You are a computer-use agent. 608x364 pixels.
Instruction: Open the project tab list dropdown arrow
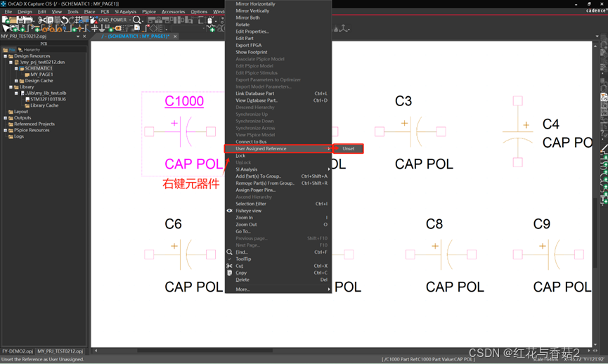click(x=78, y=36)
